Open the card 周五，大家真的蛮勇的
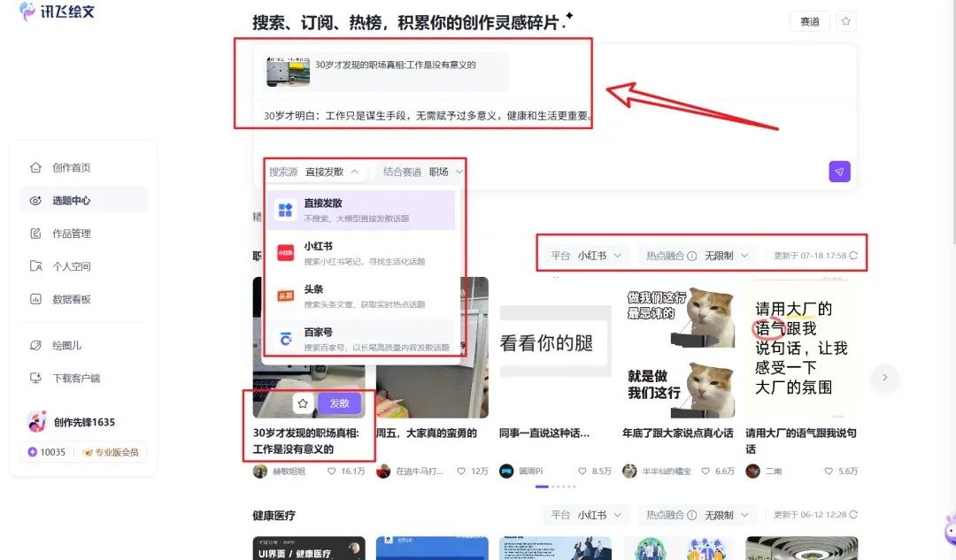 (427, 433)
